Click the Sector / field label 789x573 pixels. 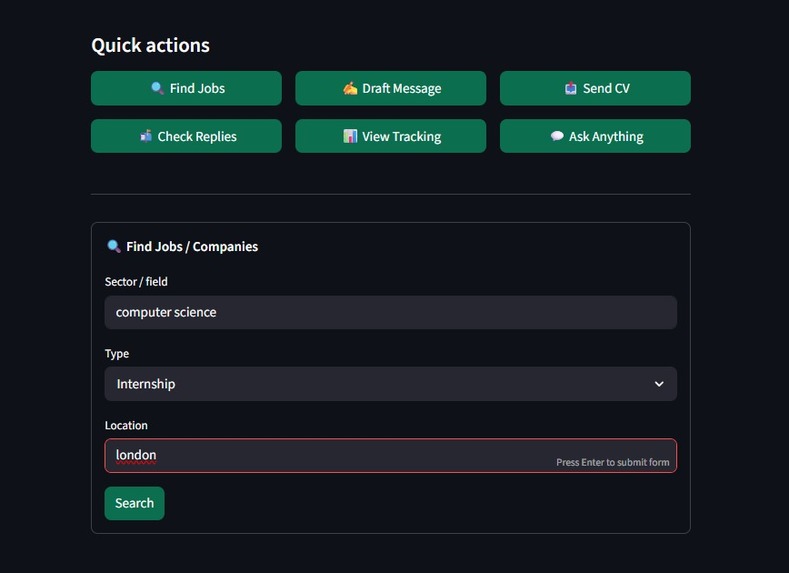point(136,282)
